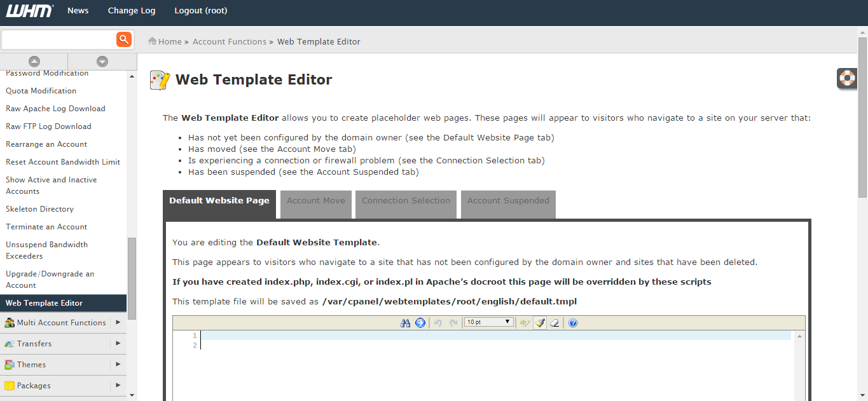Viewport: 868px width, 401px height.
Task: Switch to the Account Move tab
Action: click(316, 204)
